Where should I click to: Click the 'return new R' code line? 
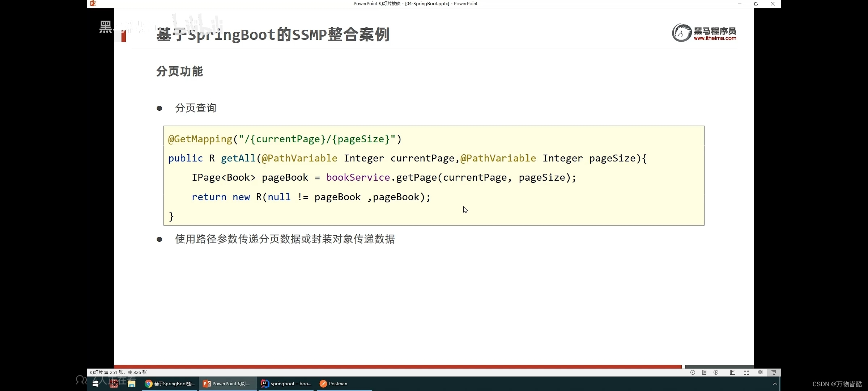311,197
